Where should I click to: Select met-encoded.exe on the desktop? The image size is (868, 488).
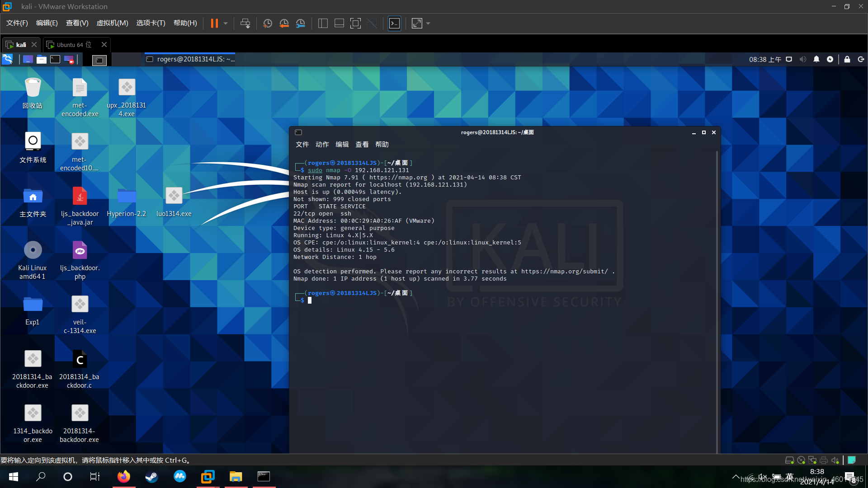click(x=80, y=97)
